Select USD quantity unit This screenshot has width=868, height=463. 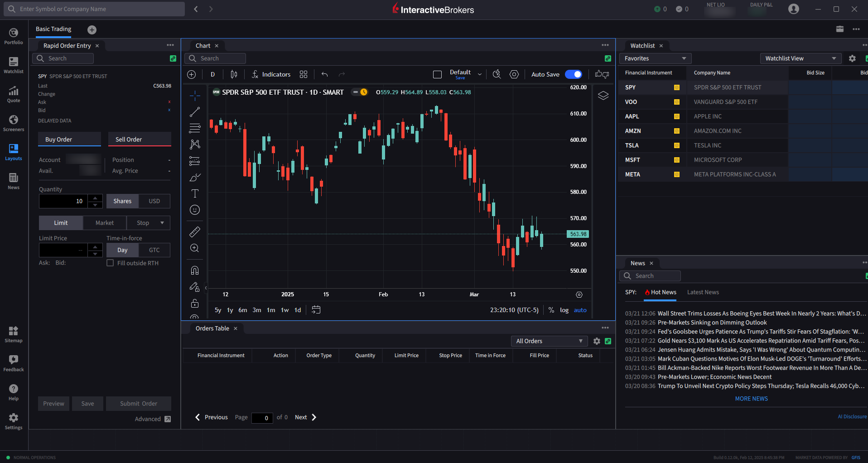pyautogui.click(x=154, y=201)
